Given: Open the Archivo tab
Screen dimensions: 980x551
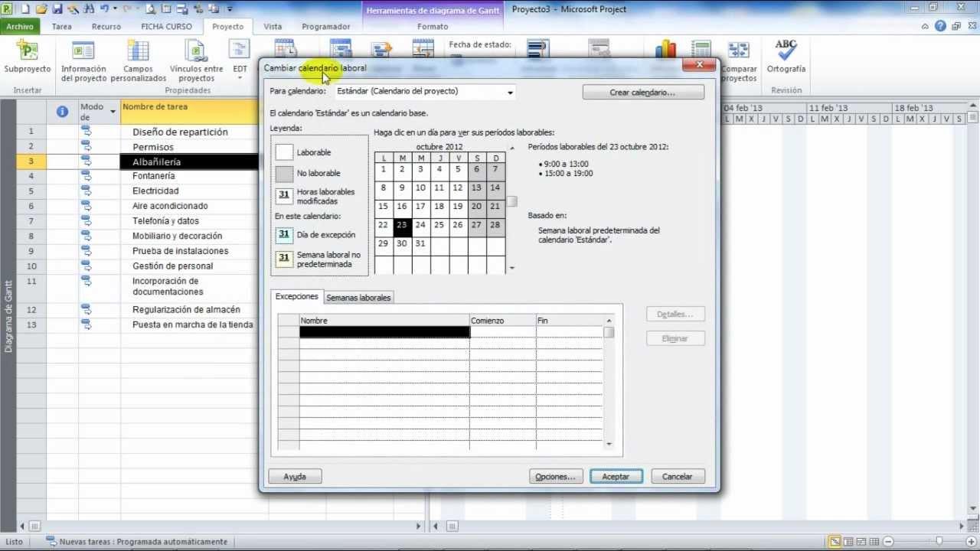Looking at the screenshot, I should (x=21, y=26).
